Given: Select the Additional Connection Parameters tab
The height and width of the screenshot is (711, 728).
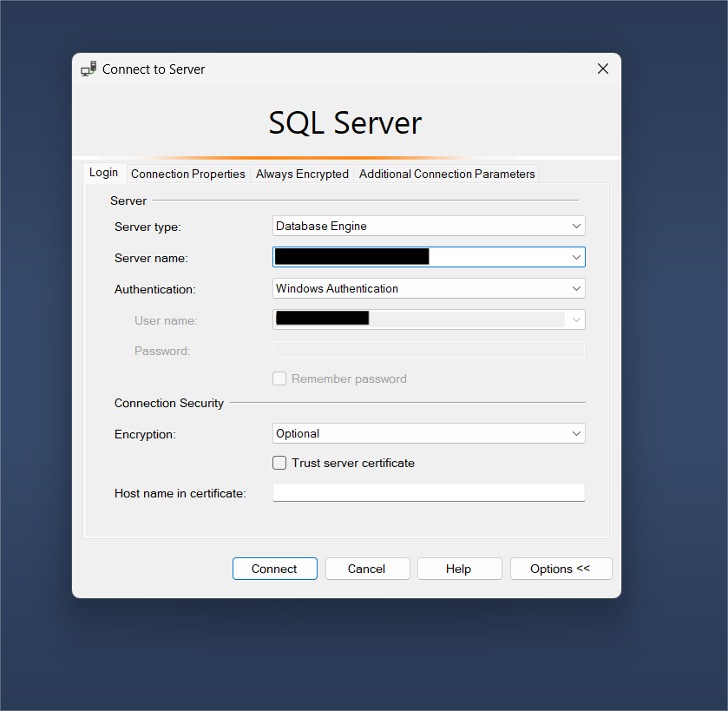Looking at the screenshot, I should tap(446, 174).
